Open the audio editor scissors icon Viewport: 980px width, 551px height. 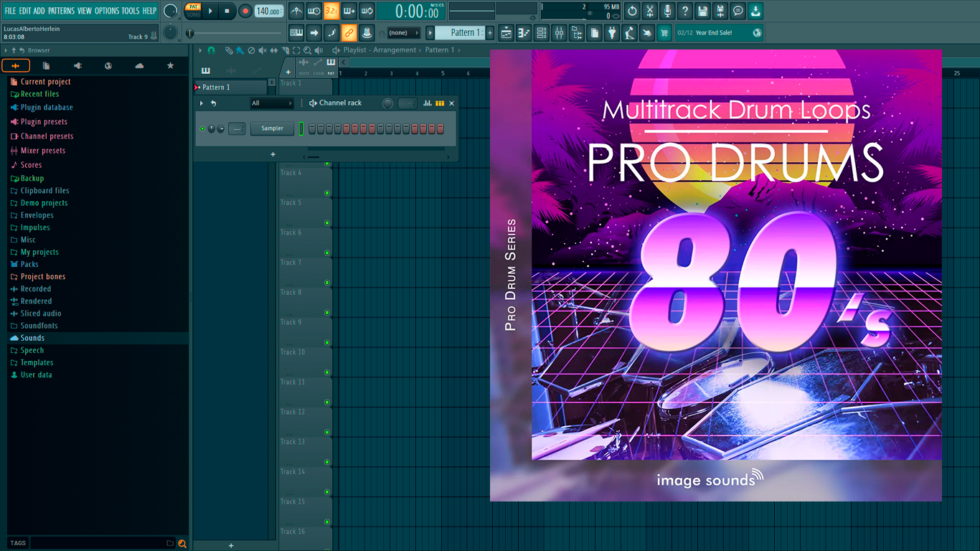[650, 11]
